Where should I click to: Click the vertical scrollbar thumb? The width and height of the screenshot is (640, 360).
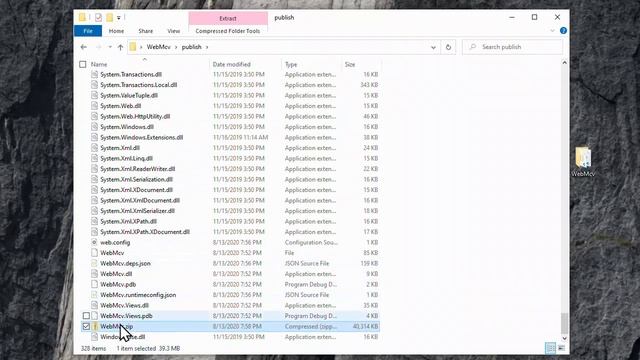point(564,323)
